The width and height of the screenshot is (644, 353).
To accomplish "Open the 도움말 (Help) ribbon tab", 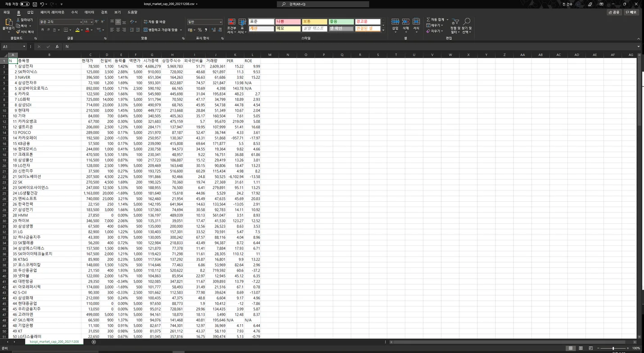I will point(132,12).
